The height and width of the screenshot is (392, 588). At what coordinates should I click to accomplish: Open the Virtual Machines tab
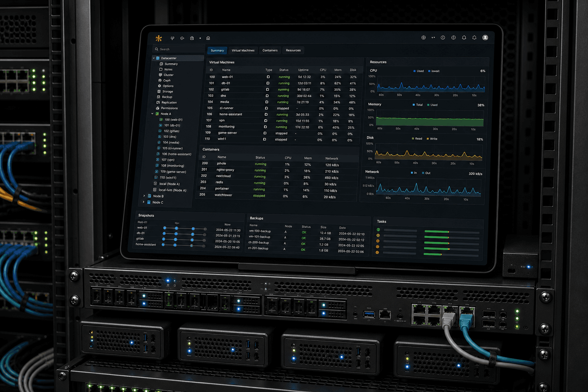[x=243, y=51]
